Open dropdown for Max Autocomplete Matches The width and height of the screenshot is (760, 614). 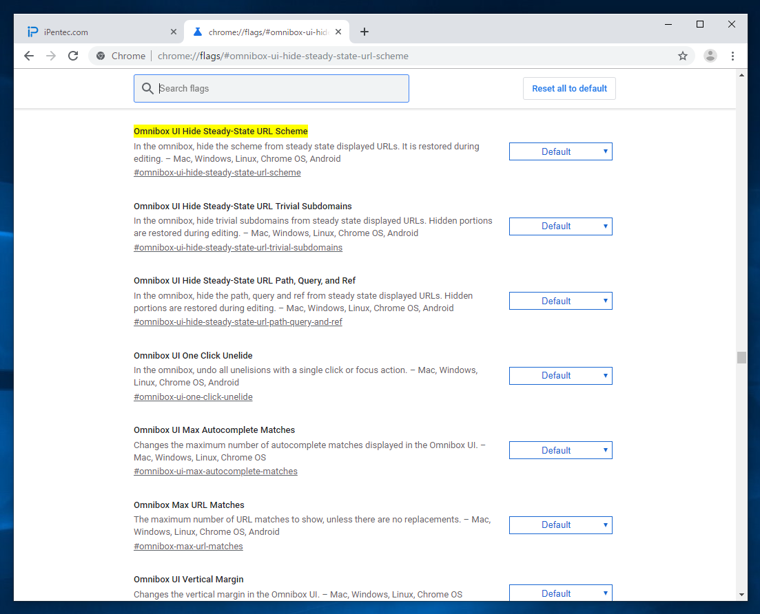561,450
